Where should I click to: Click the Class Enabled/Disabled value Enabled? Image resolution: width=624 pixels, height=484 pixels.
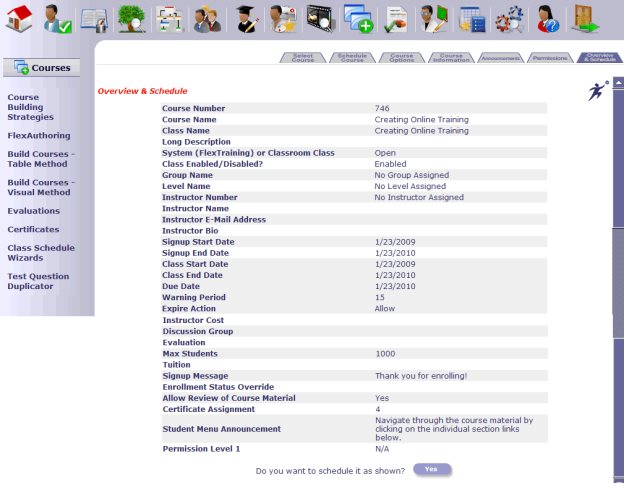pyautogui.click(x=390, y=164)
